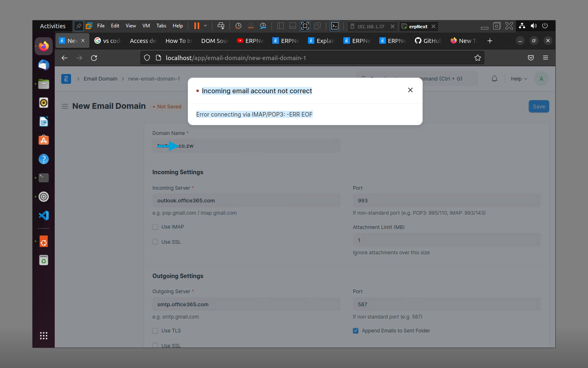Launch Thunderbird mail from the dock
This screenshot has height=368, width=588.
pyautogui.click(x=44, y=65)
